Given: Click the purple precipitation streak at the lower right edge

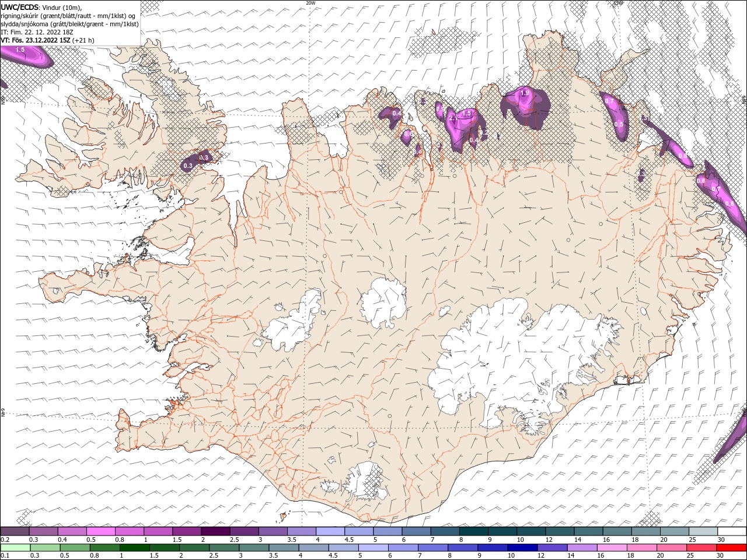Looking at the screenshot, I should (x=731, y=439).
